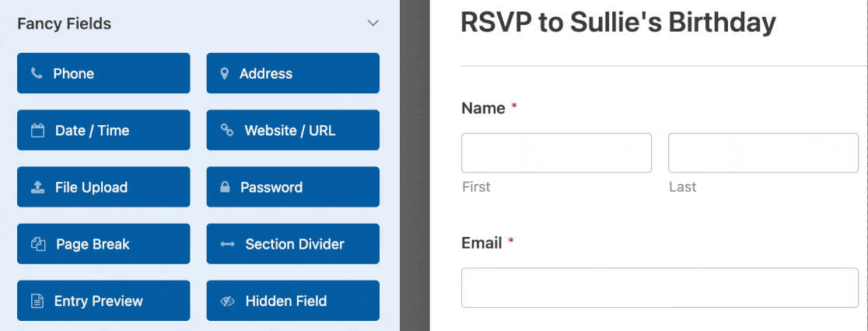Click the Last name input box
The image size is (868, 331).
[x=763, y=152]
